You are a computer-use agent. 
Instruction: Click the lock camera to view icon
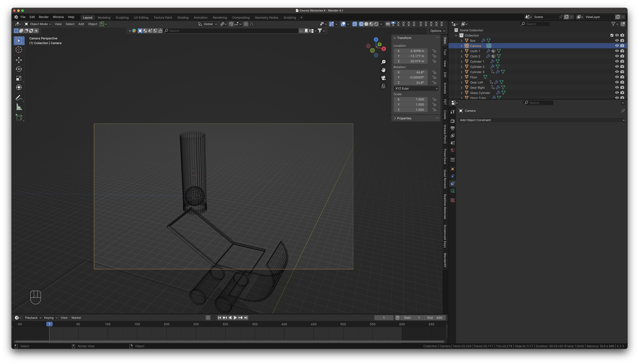pos(383,86)
